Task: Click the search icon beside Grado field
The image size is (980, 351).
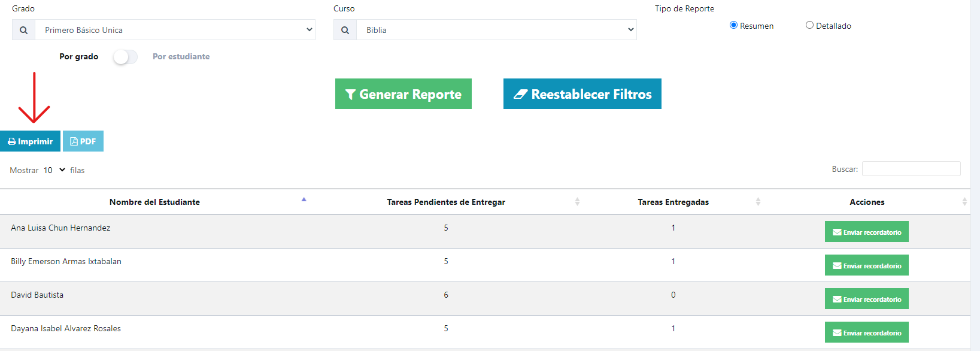Action: point(23,30)
